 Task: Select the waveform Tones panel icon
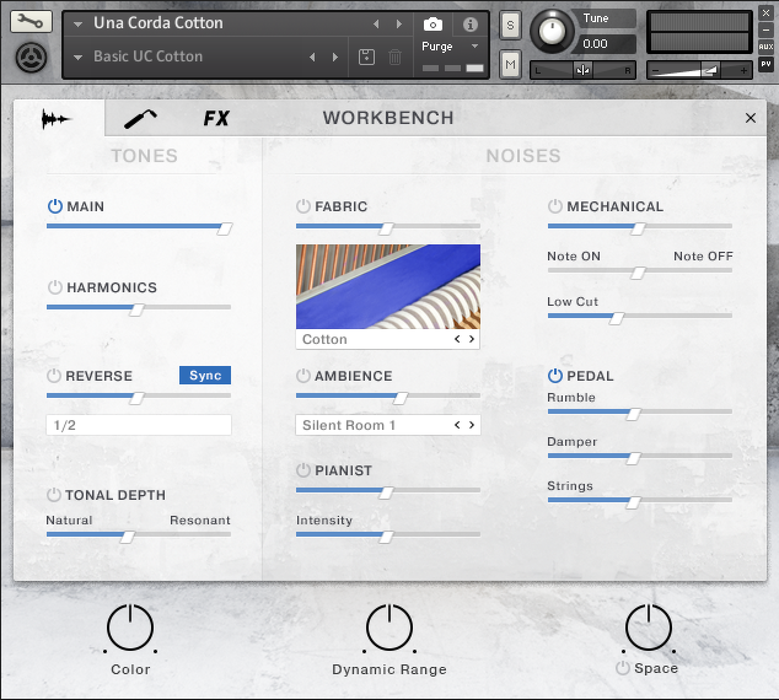(57, 118)
